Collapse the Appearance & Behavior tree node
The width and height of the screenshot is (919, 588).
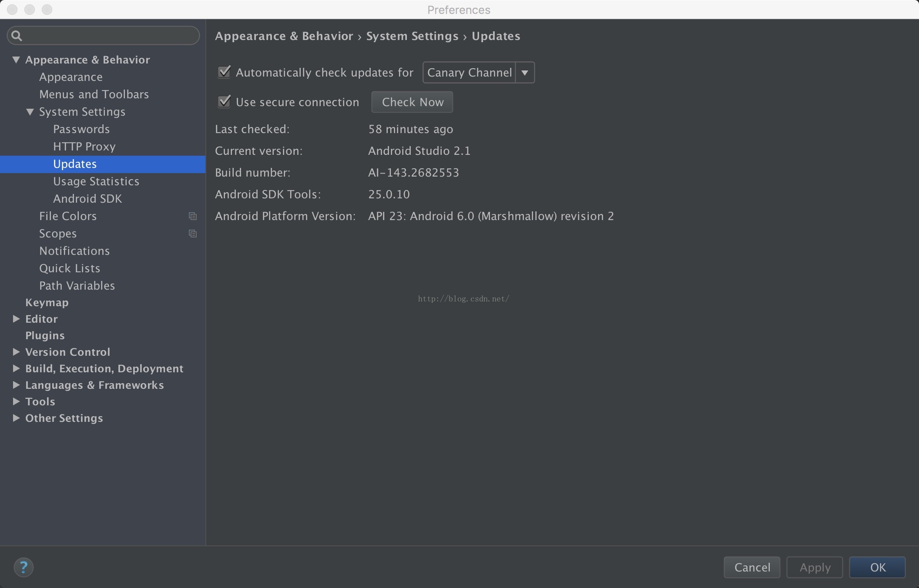16,60
